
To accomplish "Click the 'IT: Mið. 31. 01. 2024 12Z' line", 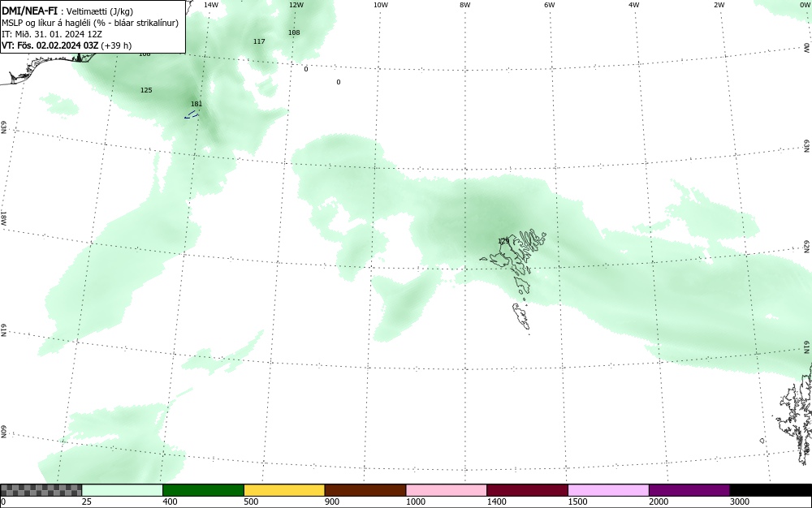I will pyautogui.click(x=52, y=34).
